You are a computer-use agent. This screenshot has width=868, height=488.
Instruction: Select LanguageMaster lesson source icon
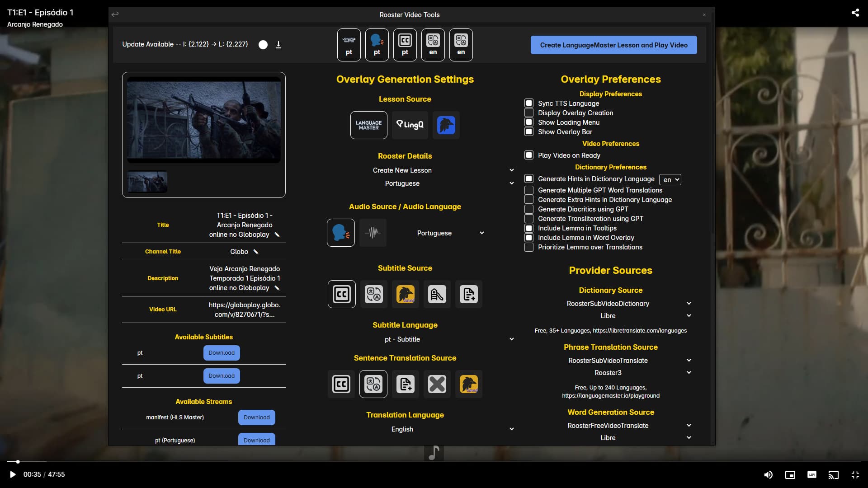(368, 125)
